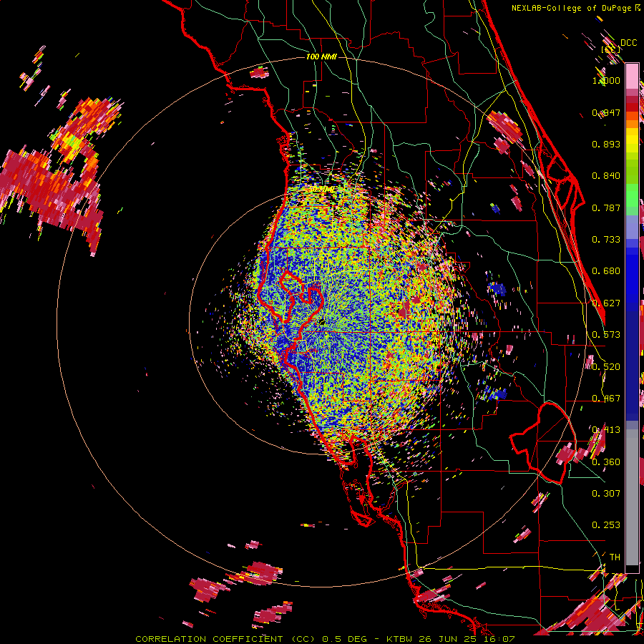Click the TH threshold label on the scale

click(615, 557)
